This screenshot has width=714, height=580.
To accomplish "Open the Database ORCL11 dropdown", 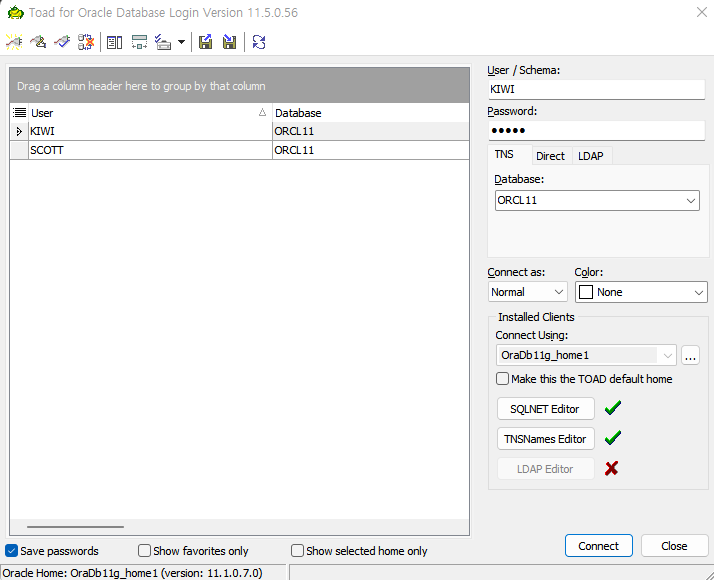I will [x=691, y=200].
